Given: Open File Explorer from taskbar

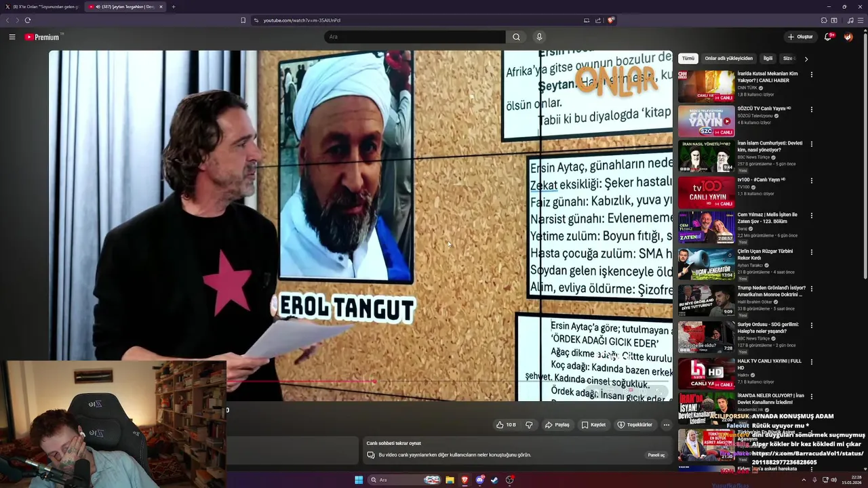Looking at the screenshot, I should click(x=450, y=480).
